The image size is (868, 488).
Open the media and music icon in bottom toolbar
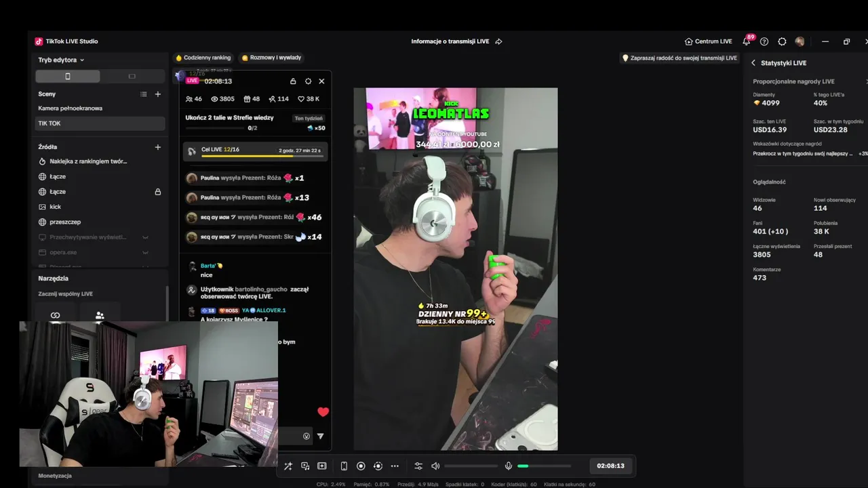click(305, 466)
